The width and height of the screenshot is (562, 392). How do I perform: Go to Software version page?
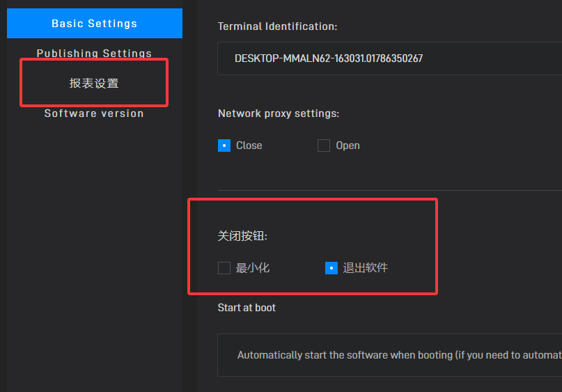pyautogui.click(x=94, y=113)
